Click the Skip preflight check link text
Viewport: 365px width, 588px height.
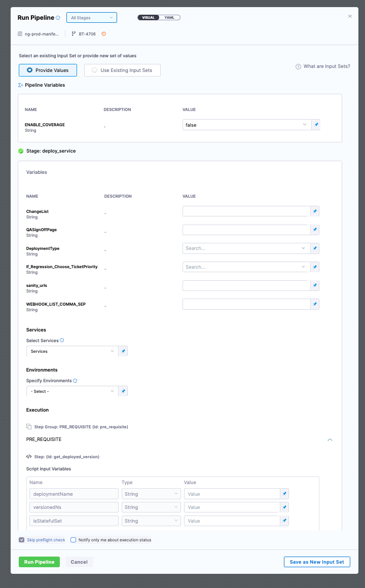click(46, 540)
